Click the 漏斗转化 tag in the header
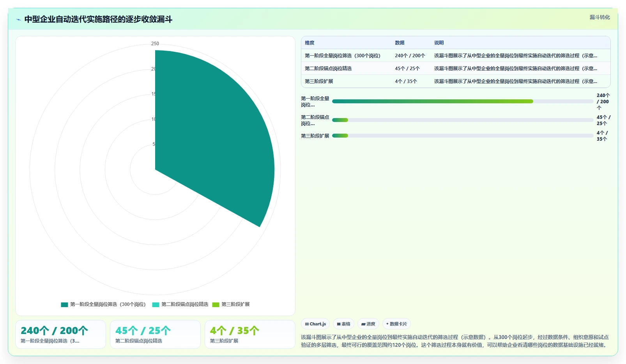The image size is (626, 364). point(599,17)
